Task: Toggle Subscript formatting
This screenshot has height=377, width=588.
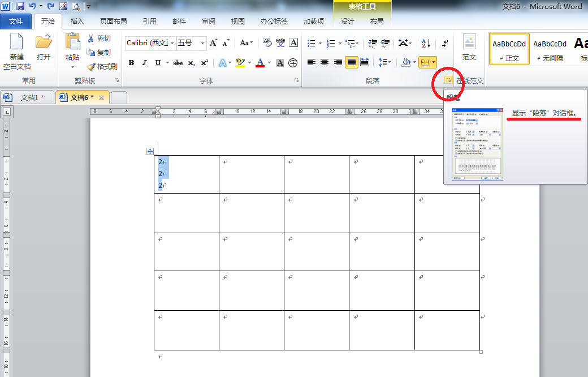Action: click(x=191, y=63)
